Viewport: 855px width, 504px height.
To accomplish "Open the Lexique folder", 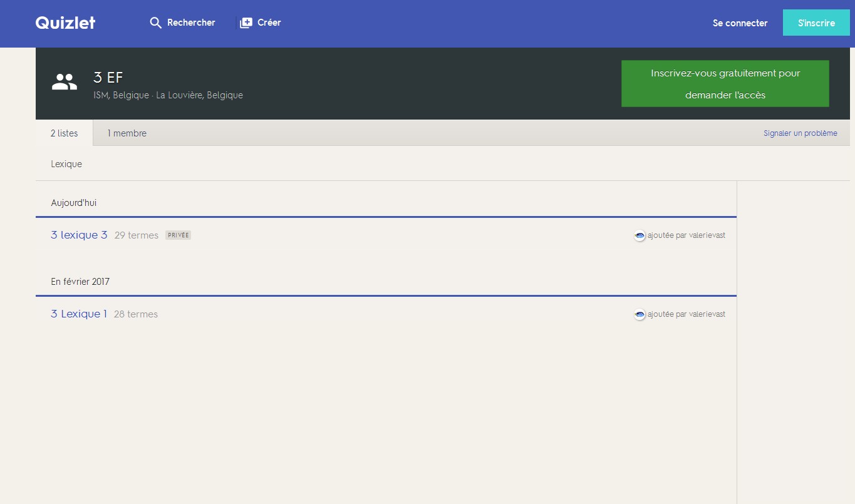I will (x=66, y=164).
